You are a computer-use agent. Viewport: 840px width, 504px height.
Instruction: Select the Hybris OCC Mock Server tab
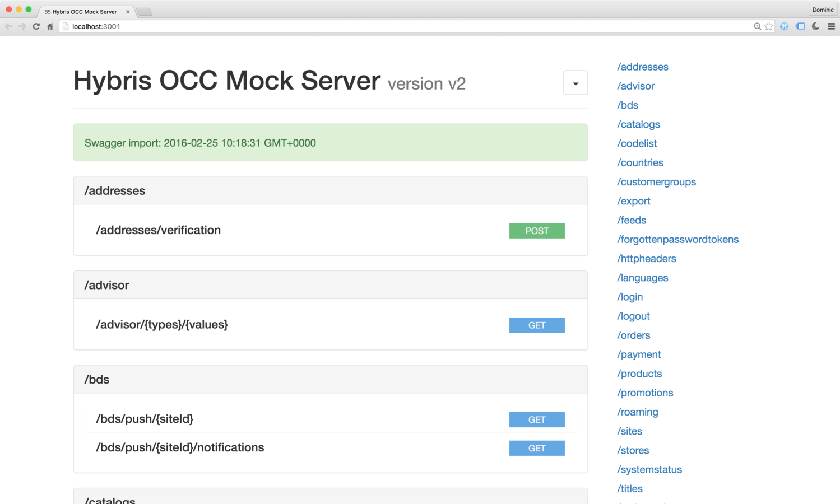[84, 12]
